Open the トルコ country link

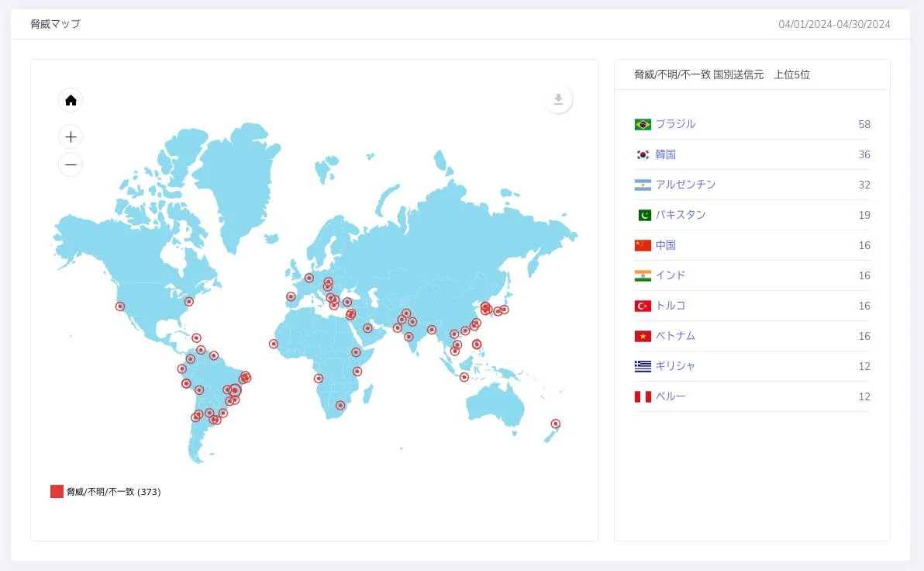(x=671, y=306)
